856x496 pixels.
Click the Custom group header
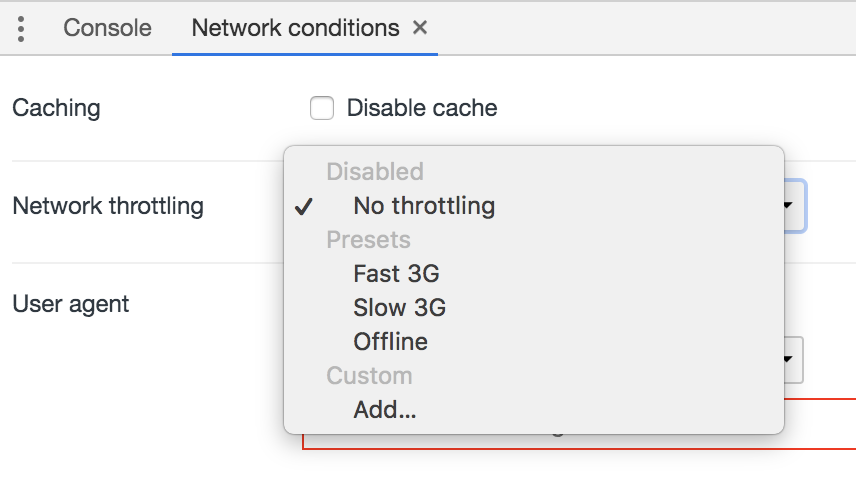click(x=369, y=376)
